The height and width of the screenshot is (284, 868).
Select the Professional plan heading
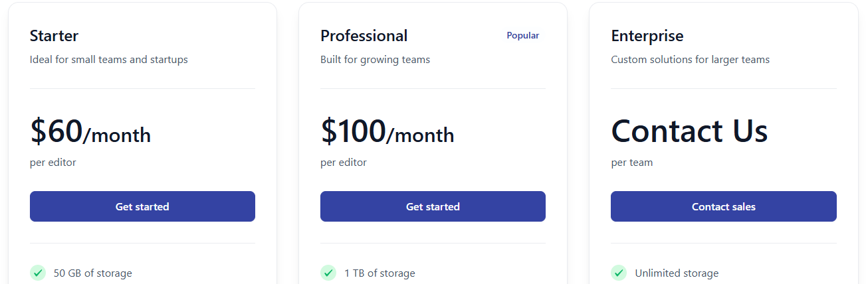[x=364, y=36]
